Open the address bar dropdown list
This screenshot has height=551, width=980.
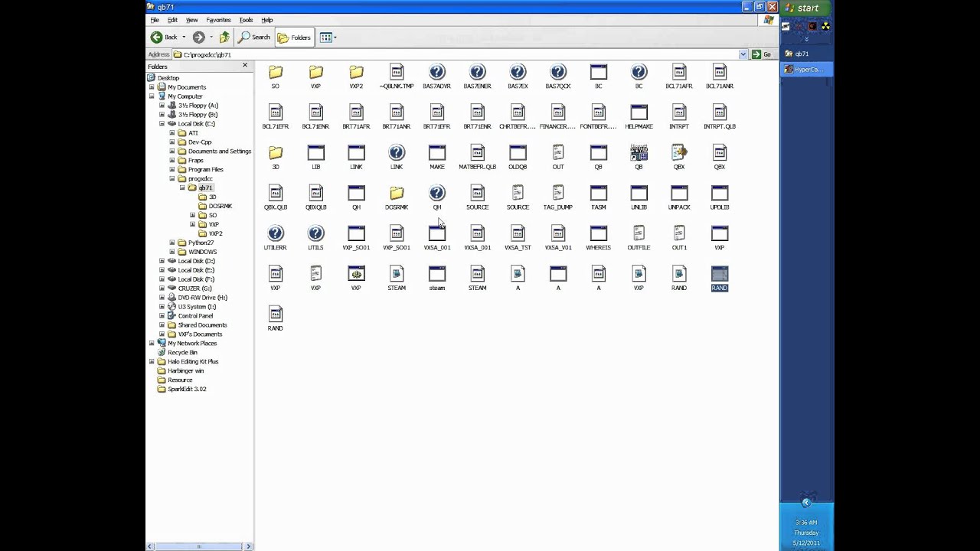point(743,54)
